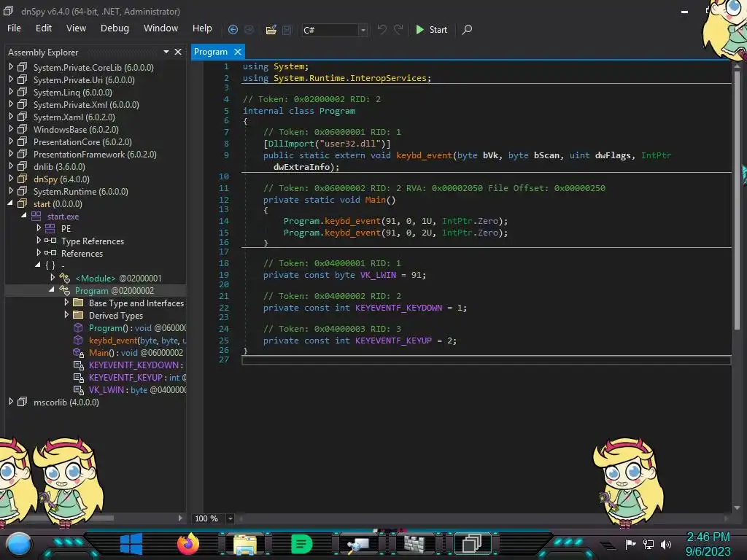
Task: Click the green Start debugging button
Action: tap(432, 29)
